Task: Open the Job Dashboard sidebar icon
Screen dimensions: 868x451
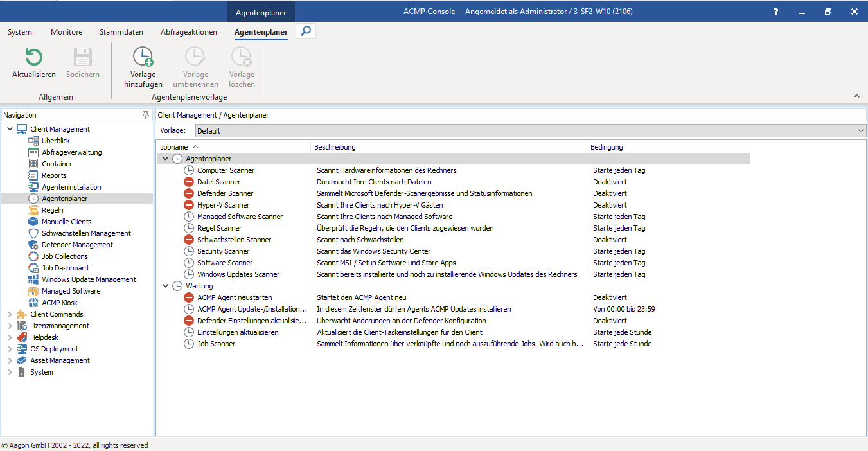Action: point(33,267)
